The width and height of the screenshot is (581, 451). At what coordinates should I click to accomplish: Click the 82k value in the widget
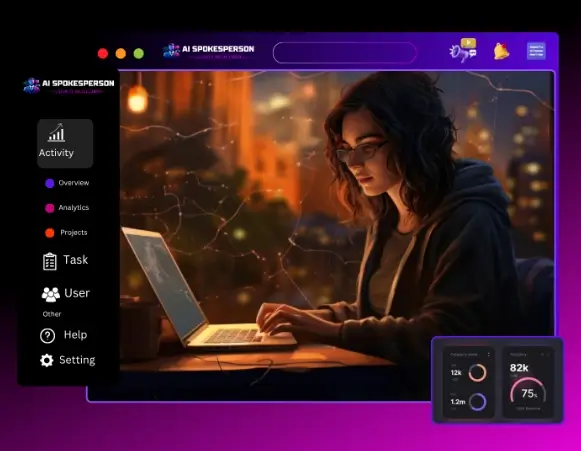[519, 368]
